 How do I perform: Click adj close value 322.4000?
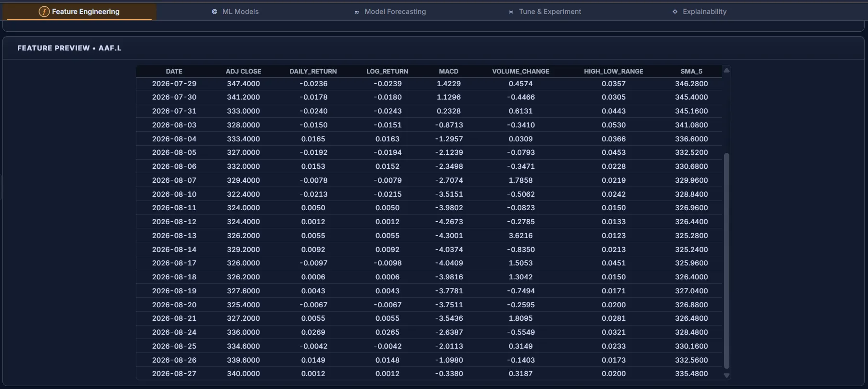[x=244, y=194]
